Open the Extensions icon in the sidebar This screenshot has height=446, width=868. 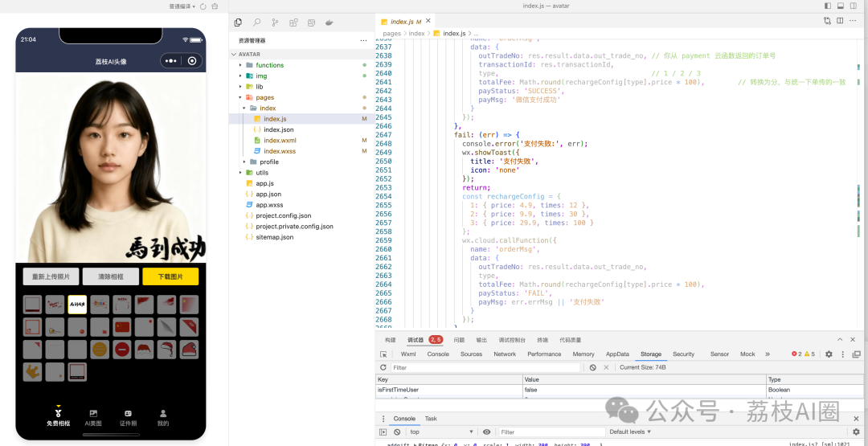(x=293, y=23)
